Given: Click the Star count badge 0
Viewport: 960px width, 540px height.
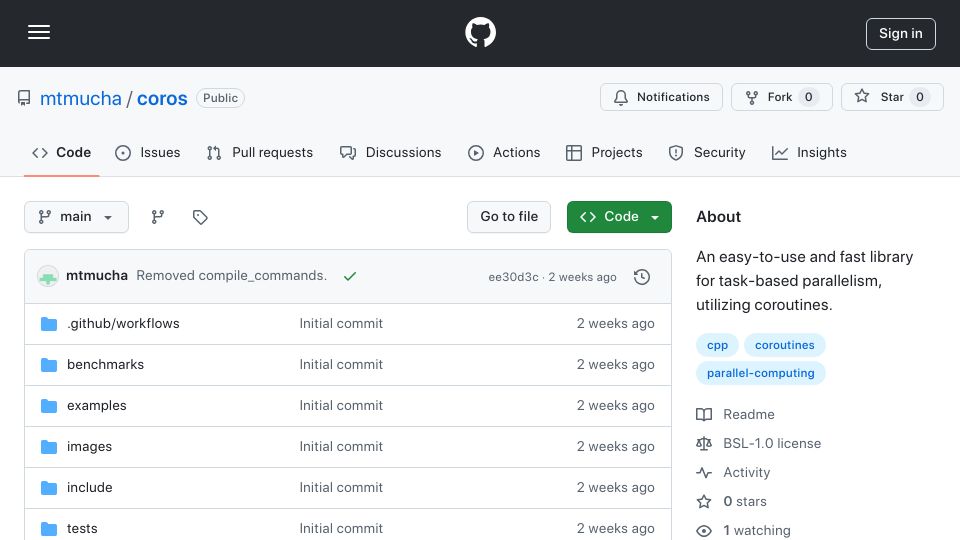Looking at the screenshot, I should tap(920, 97).
